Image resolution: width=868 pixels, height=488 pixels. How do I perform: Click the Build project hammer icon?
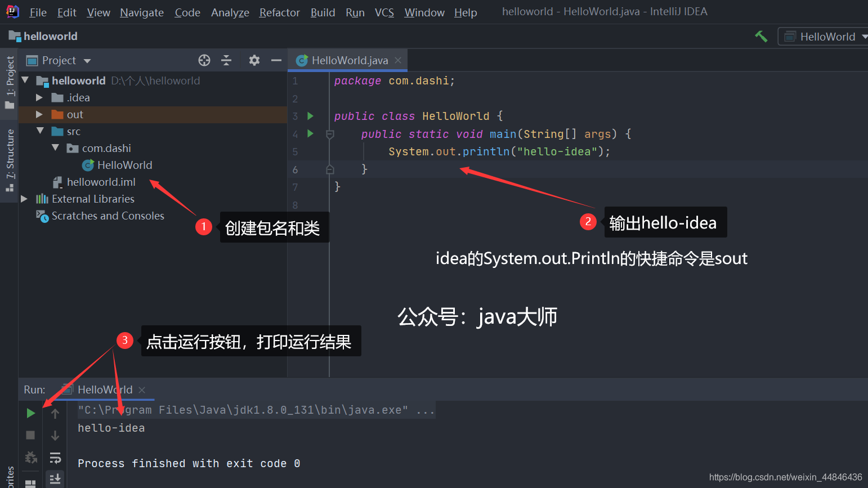[x=761, y=37]
